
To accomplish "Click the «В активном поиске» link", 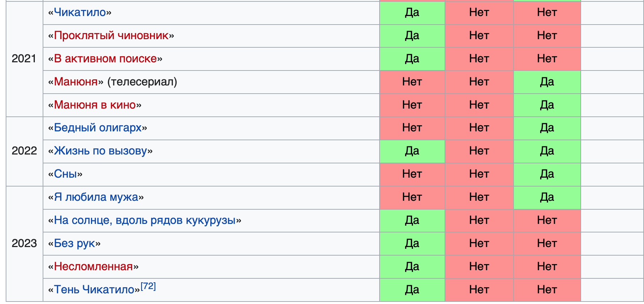I will [x=105, y=59].
